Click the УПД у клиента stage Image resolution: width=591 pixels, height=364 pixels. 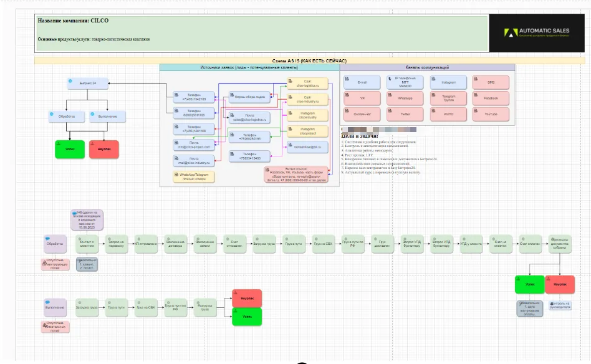click(471, 244)
